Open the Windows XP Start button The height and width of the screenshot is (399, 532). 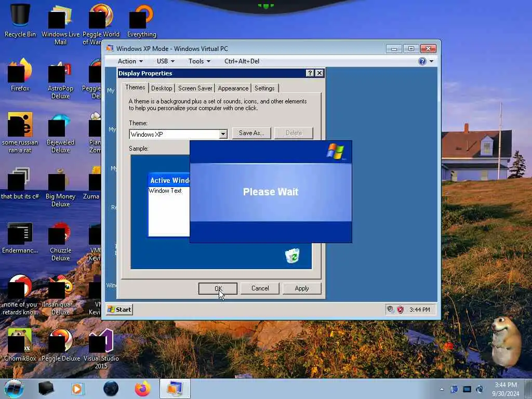pyautogui.click(x=119, y=310)
